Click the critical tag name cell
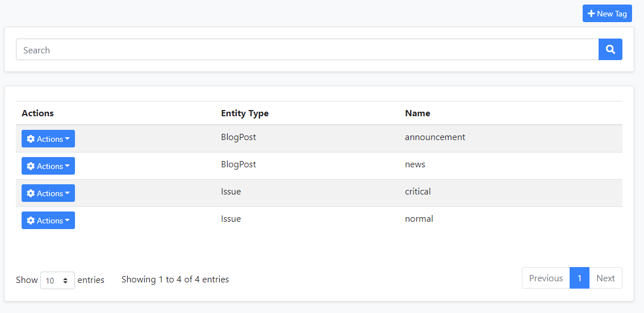 418,192
